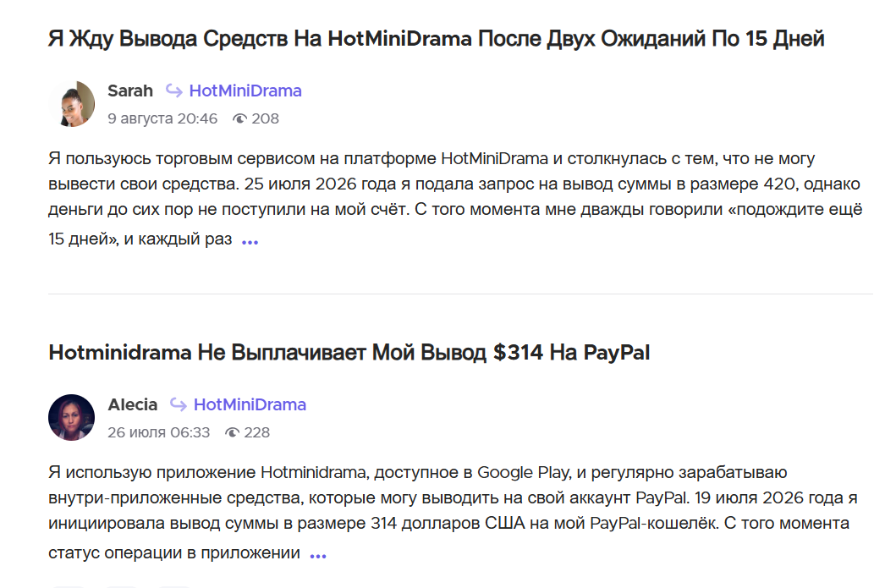This screenshot has width=874, height=588.
Task: Open Sarah's profile avatar
Action: pyautogui.click(x=71, y=104)
